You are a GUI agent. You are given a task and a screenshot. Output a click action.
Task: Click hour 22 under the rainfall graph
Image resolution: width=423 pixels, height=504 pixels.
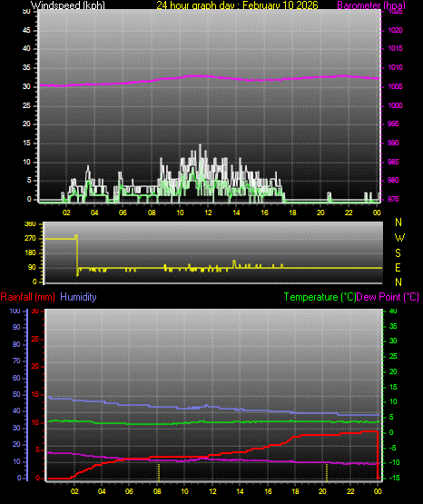[350, 491]
